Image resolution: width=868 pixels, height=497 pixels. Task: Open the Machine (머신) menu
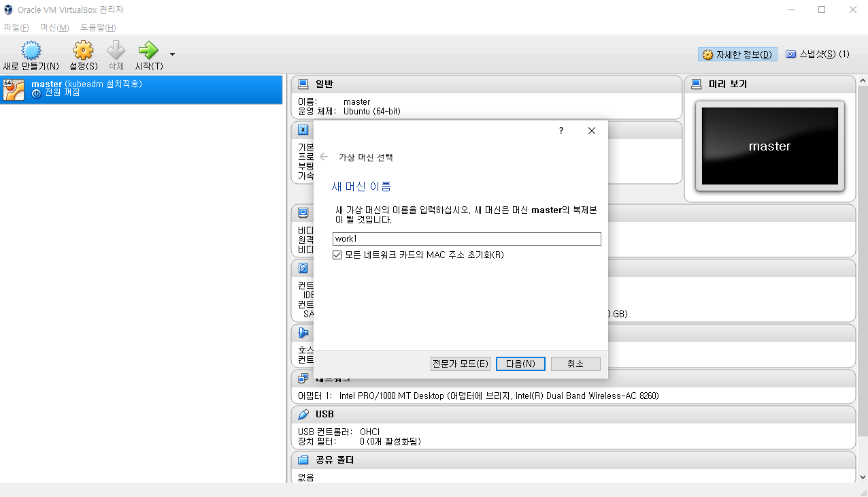point(54,27)
